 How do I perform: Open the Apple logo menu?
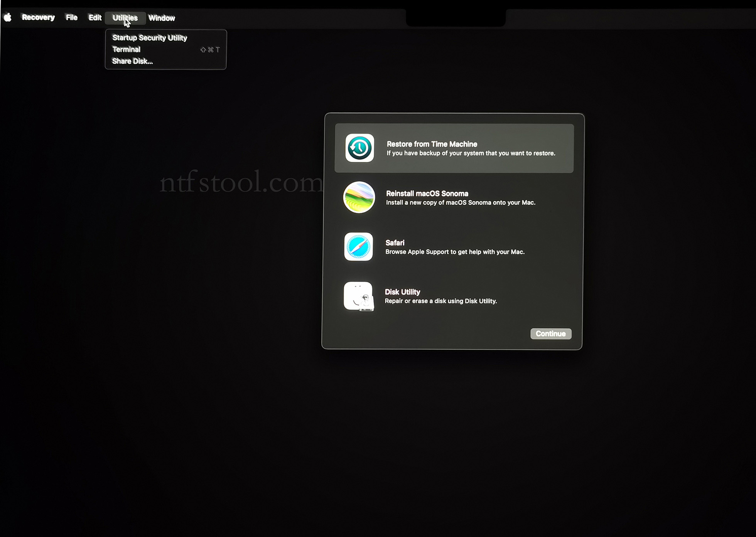point(8,18)
